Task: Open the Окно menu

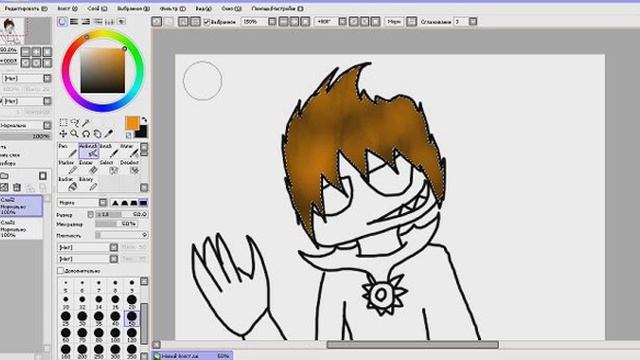Action: [x=231, y=9]
